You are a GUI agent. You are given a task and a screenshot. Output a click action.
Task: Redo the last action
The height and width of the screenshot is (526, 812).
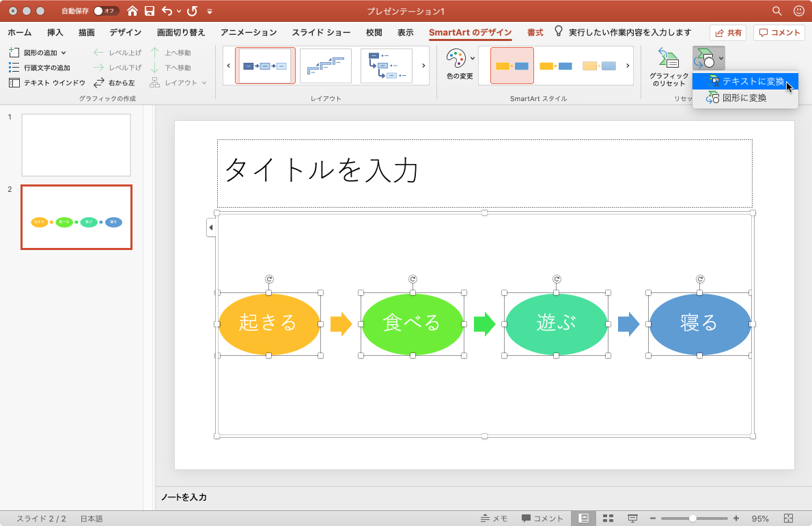(192, 11)
